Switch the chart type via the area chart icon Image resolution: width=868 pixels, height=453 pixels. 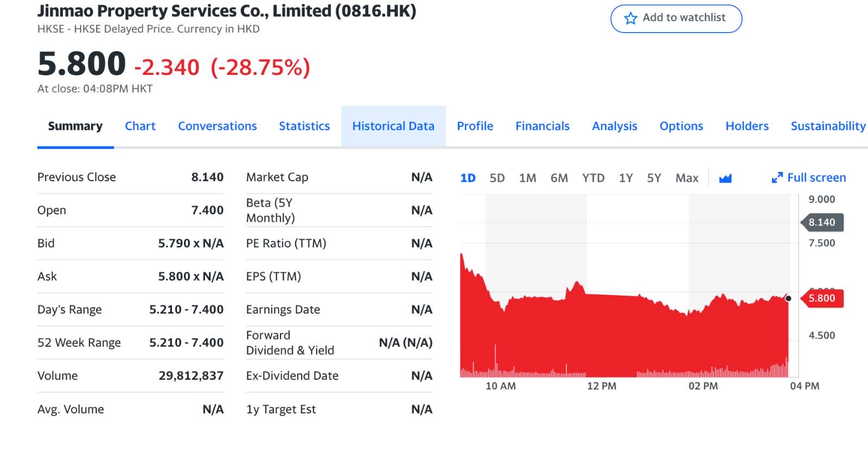pos(725,178)
